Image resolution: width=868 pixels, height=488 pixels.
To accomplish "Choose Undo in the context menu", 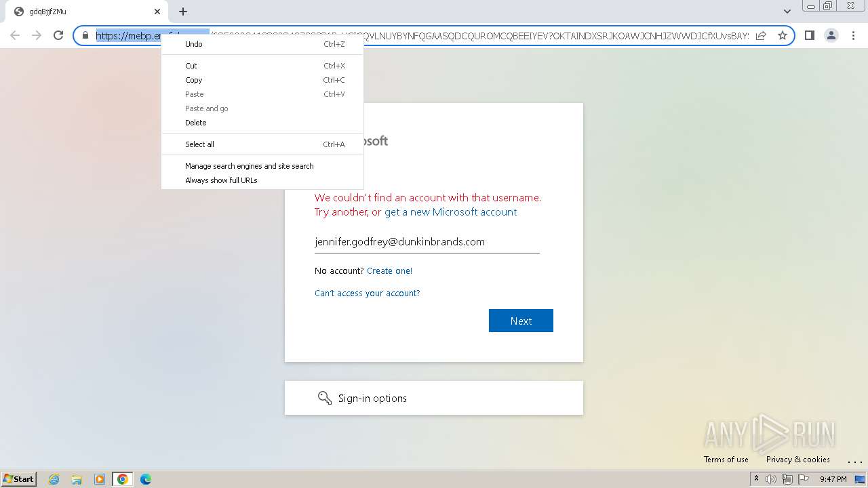I will 262,44.
